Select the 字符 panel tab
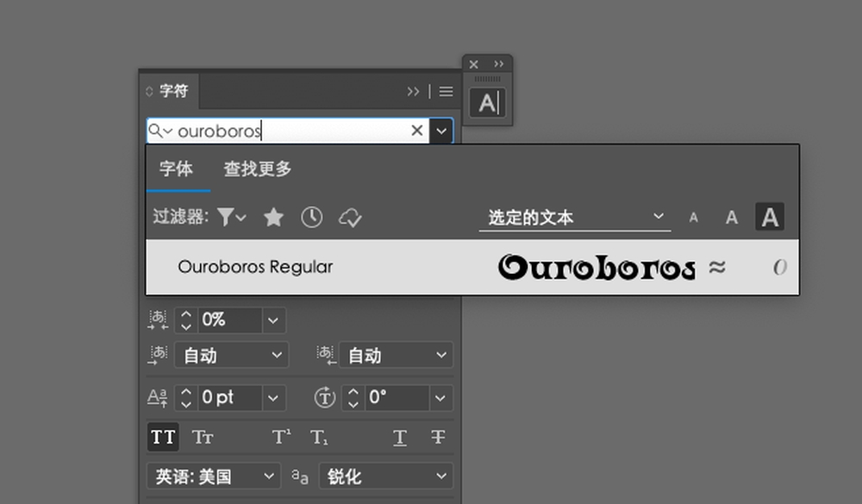Image resolution: width=862 pixels, height=504 pixels. point(174,90)
